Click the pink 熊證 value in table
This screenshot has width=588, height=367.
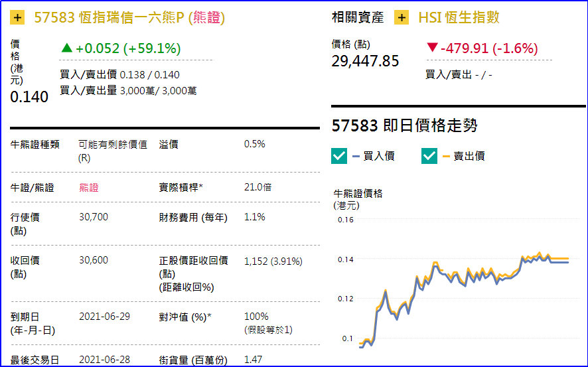89,187
